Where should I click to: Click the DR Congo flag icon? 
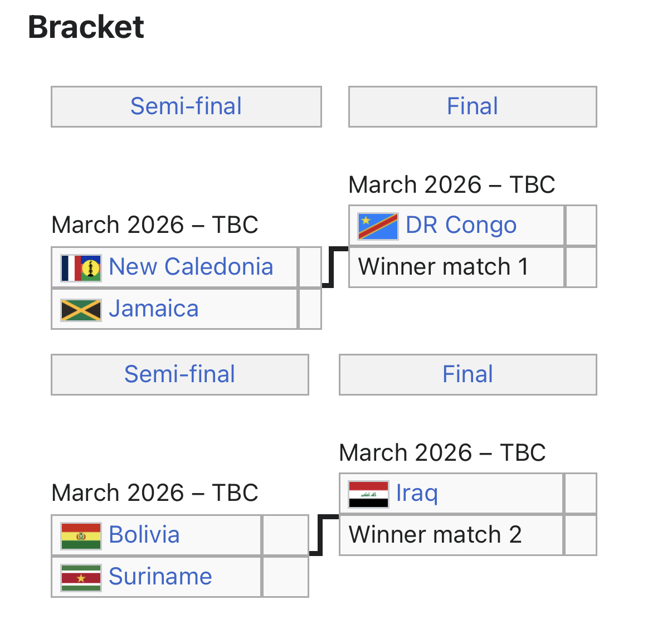(x=378, y=226)
